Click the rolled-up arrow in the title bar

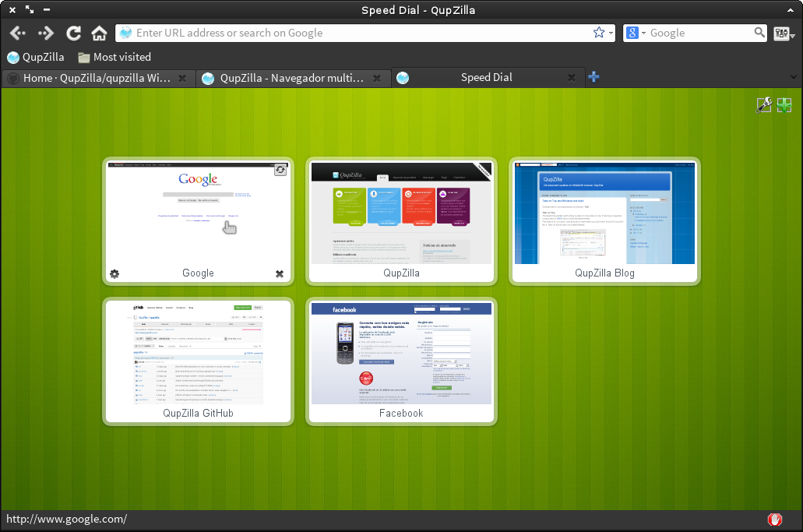pyautogui.click(x=791, y=9)
